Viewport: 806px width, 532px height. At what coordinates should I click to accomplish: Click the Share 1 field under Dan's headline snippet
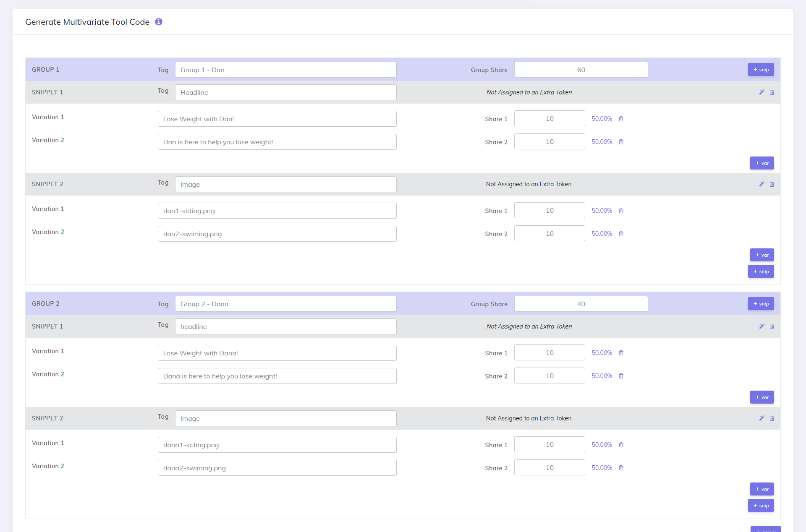(x=550, y=118)
